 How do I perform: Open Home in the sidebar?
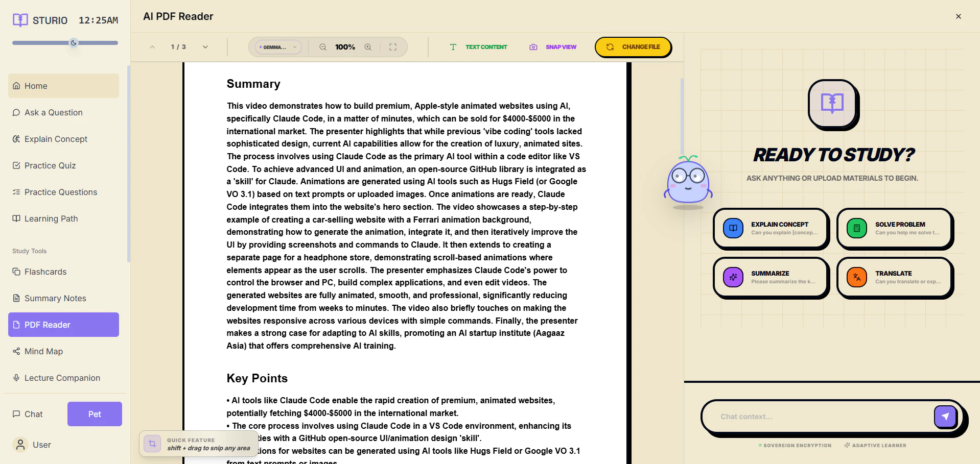pos(63,86)
